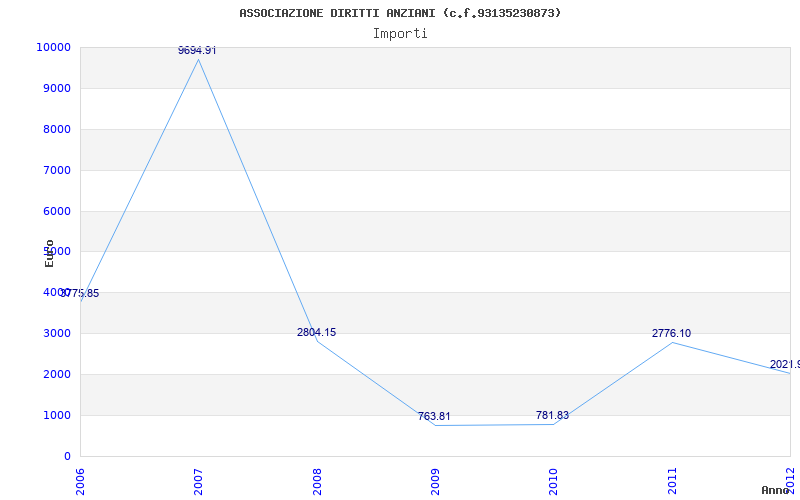Click the 2009 x-axis year label
The height and width of the screenshot is (500, 800).
[x=435, y=481]
